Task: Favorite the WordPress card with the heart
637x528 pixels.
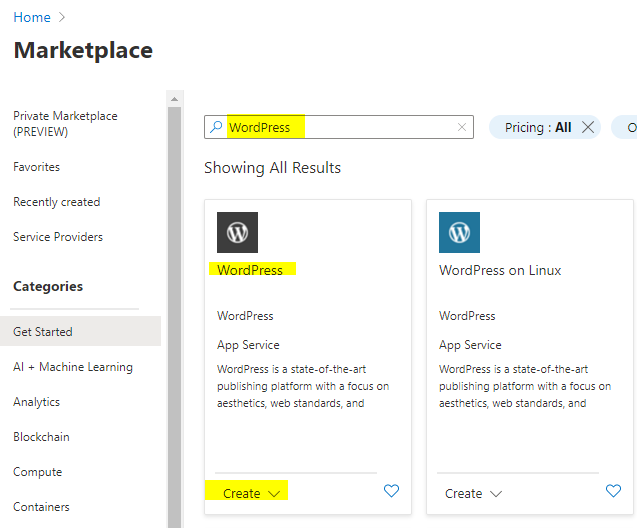Action: (x=391, y=491)
